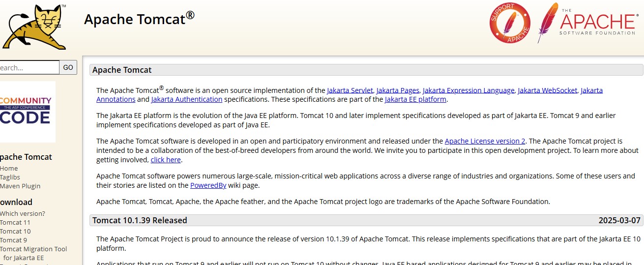Open Tomcat Migration Tool for Jakarta EE
The height and width of the screenshot is (265, 644).
(33, 253)
